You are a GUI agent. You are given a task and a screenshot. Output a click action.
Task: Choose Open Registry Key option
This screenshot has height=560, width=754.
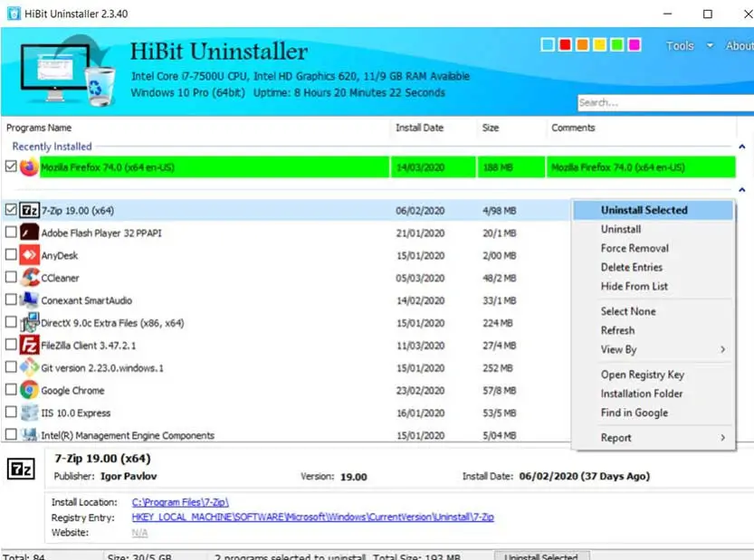click(x=653, y=375)
